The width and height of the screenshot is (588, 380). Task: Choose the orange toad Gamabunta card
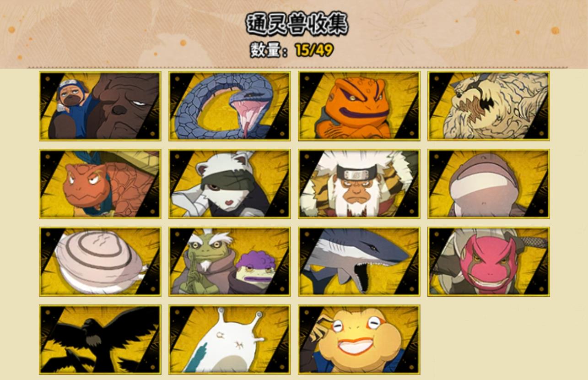[x=359, y=106]
